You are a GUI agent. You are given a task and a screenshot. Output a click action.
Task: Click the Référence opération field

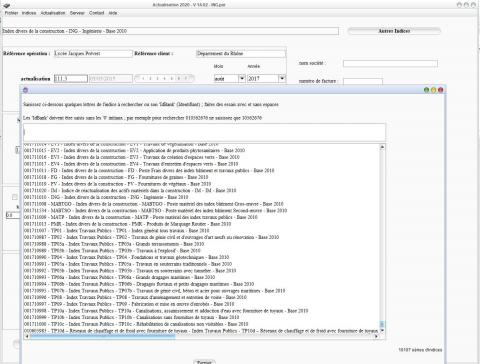coord(93,53)
